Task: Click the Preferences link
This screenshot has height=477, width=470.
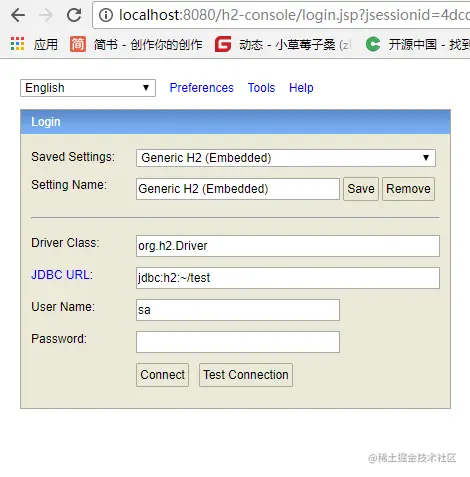Action: pos(201,88)
